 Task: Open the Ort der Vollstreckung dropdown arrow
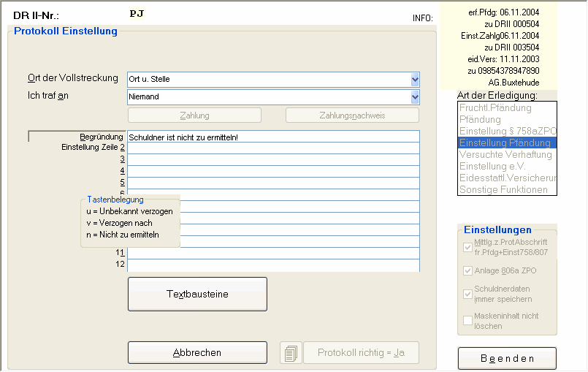[415, 79]
